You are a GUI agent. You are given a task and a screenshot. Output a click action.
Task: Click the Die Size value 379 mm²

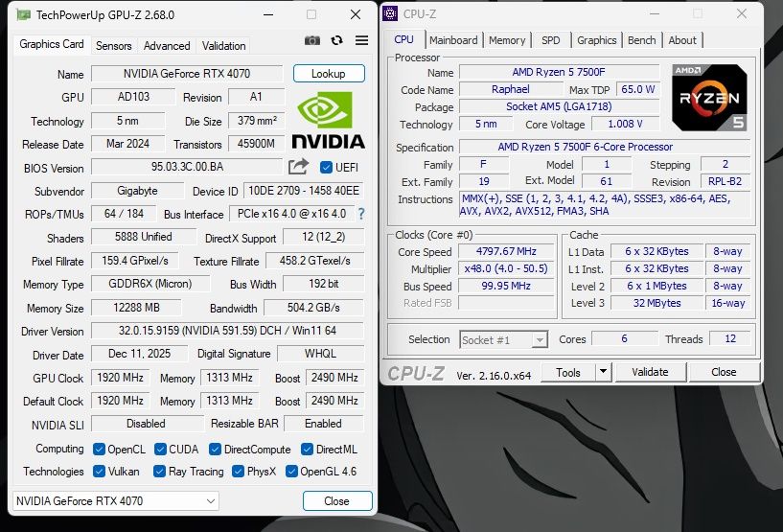point(257,121)
